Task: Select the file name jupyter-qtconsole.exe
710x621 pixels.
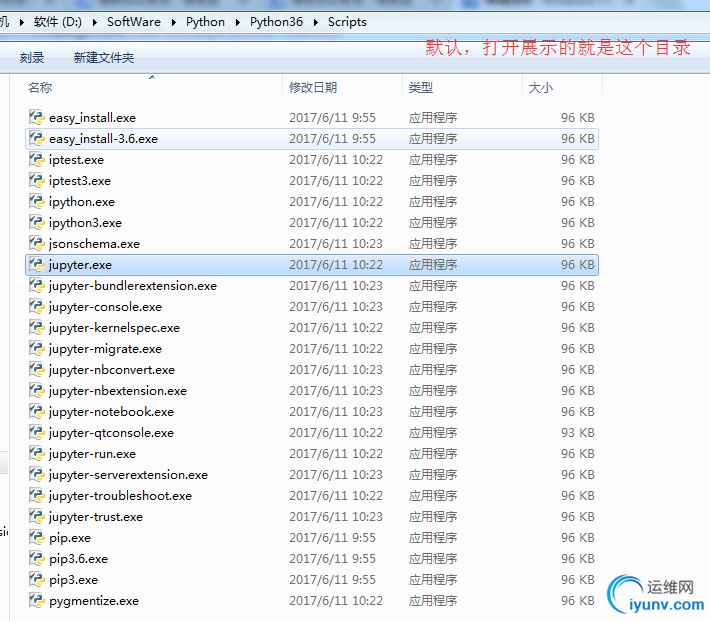Action: click(x=111, y=433)
